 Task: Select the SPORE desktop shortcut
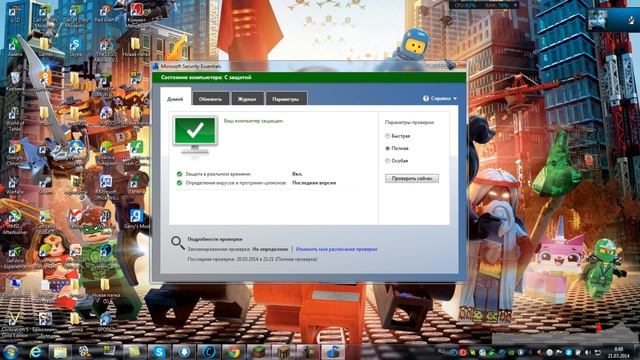pos(106,322)
